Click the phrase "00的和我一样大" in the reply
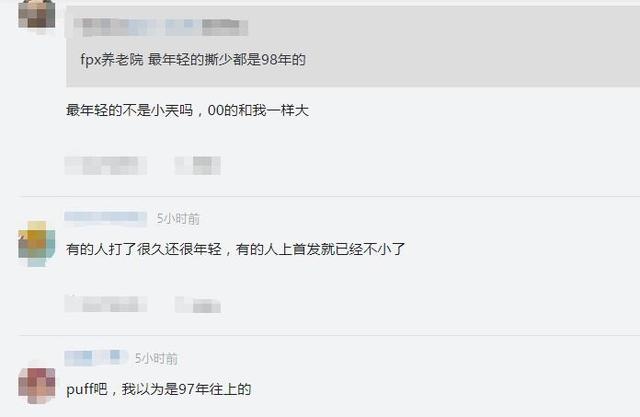Image resolution: width=640 pixels, height=417 pixels. 258,110
